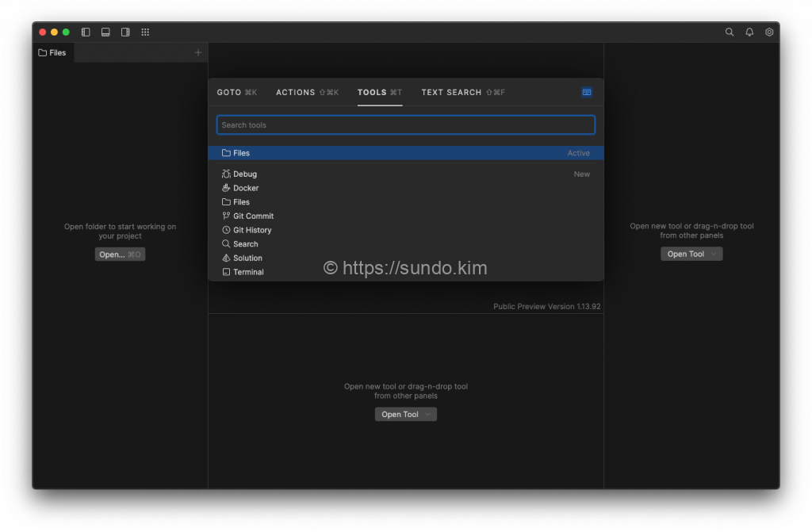Open the search magnifier in title bar

(x=730, y=33)
